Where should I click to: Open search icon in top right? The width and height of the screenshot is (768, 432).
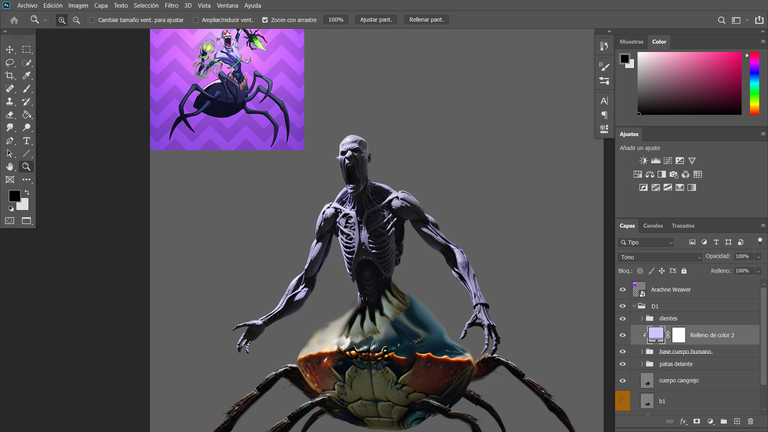[x=721, y=20]
